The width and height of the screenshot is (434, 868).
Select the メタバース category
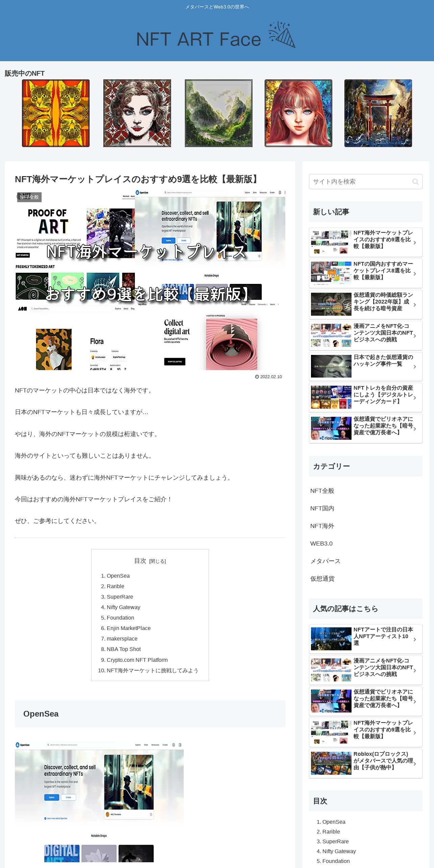point(325,561)
